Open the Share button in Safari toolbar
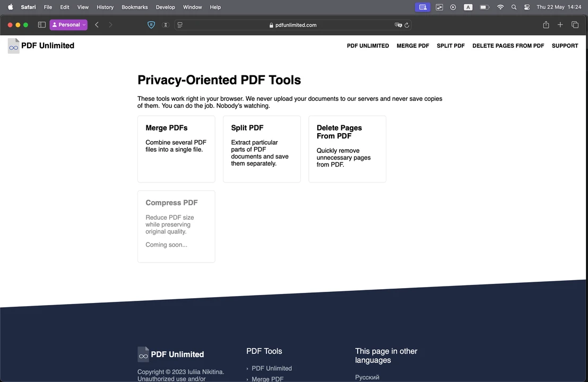Image resolution: width=588 pixels, height=382 pixels. [x=546, y=25]
